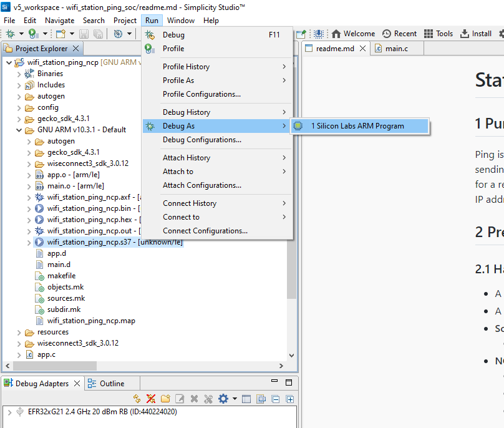Maximize the Debug Adapters panel
Screen dimensions: 504x428
coord(289,382)
